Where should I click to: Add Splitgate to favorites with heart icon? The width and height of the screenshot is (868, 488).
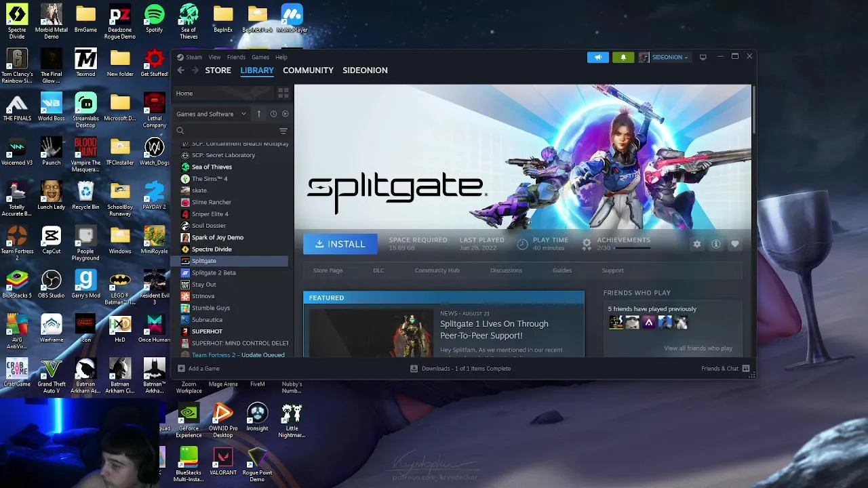click(734, 244)
